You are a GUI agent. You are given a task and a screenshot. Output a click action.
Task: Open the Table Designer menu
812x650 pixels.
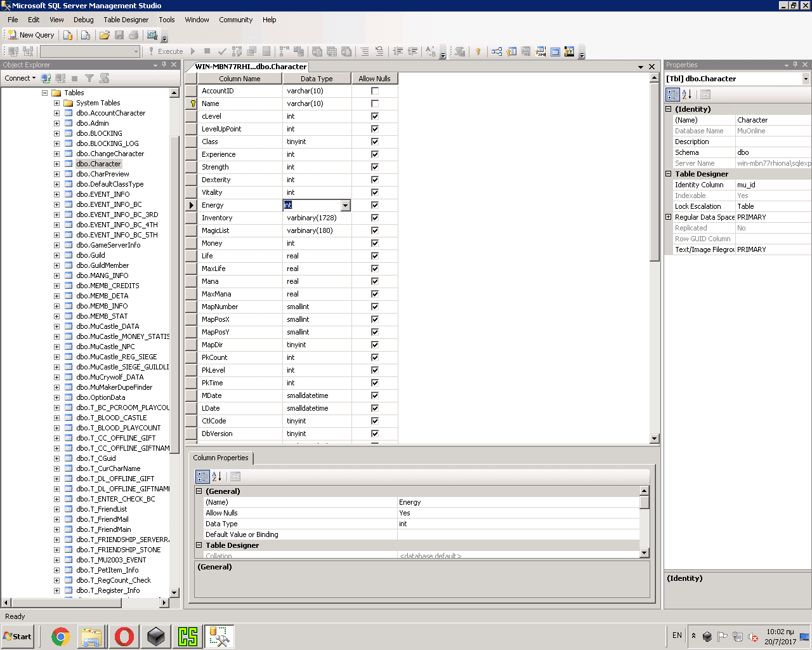(126, 20)
